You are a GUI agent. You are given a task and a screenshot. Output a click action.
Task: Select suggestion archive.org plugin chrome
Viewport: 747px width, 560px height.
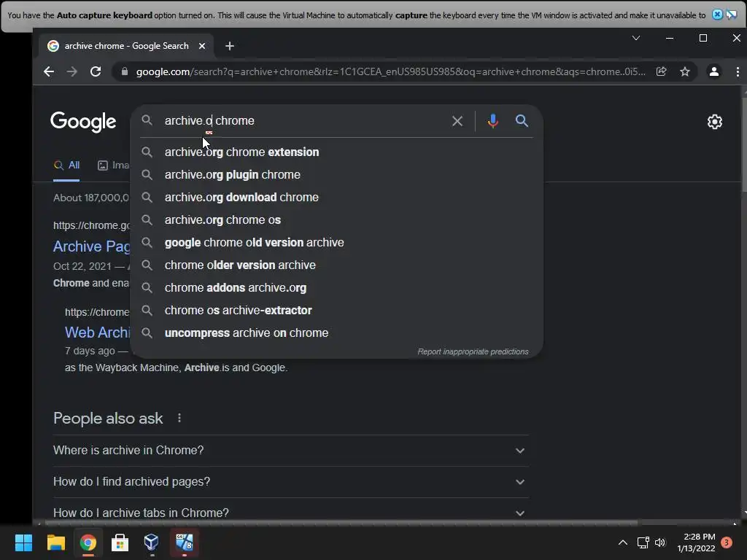click(336, 174)
